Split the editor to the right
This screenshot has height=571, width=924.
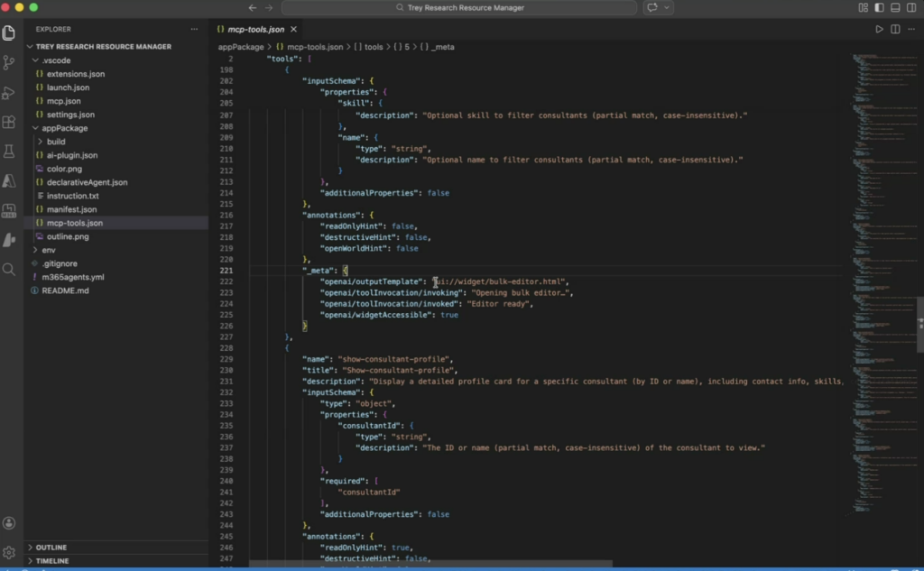(895, 29)
